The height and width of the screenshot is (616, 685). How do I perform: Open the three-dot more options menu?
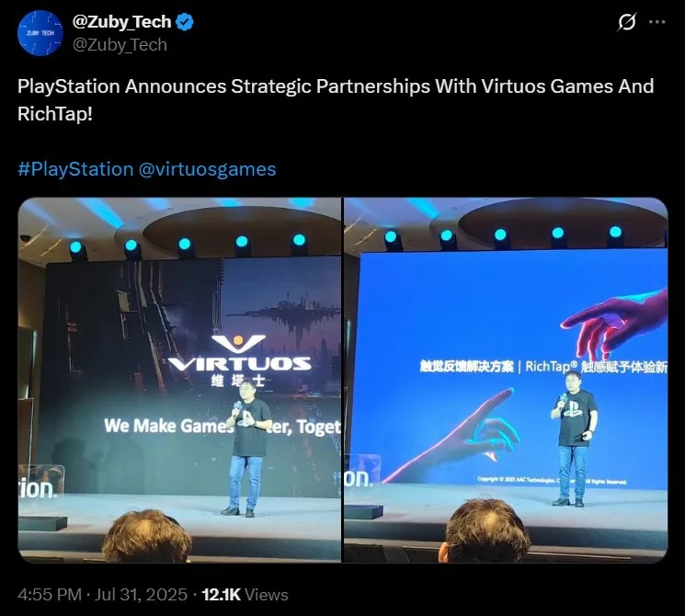[x=657, y=22]
